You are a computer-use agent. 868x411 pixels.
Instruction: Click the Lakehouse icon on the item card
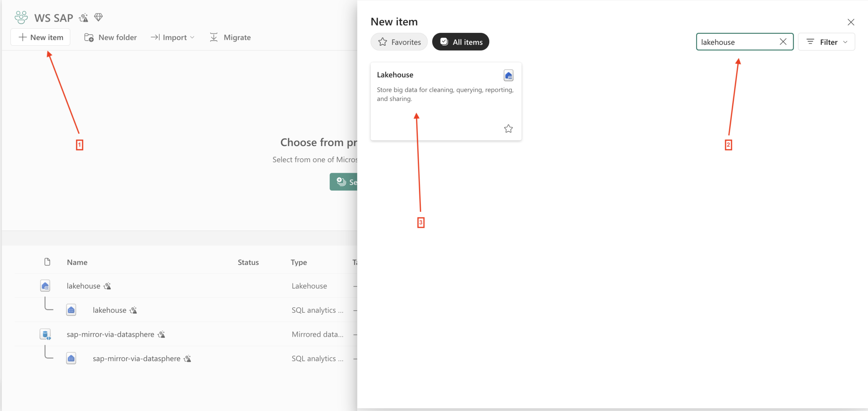[x=508, y=75]
